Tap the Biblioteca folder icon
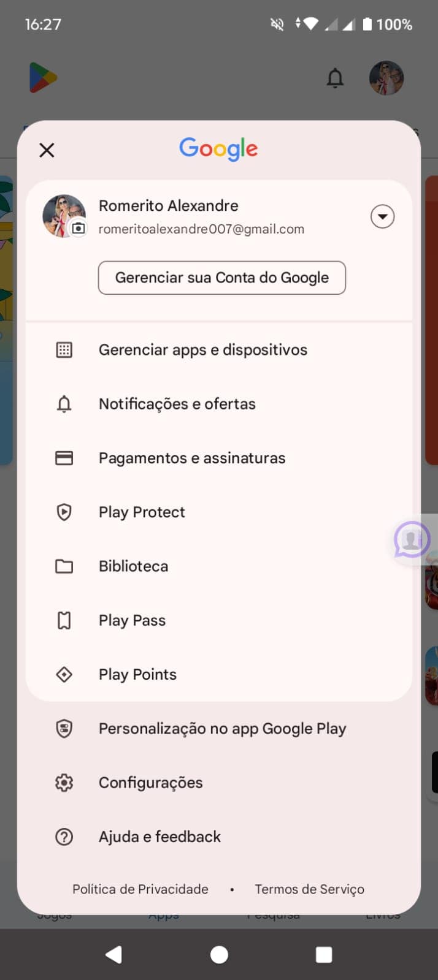Viewport: 438px width, 980px height. click(64, 566)
